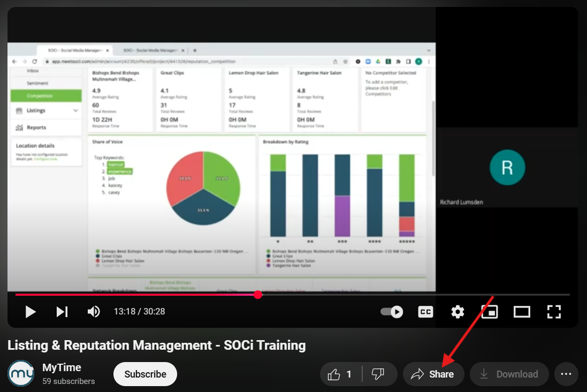Select the Competition item in the sidebar

(x=46, y=96)
